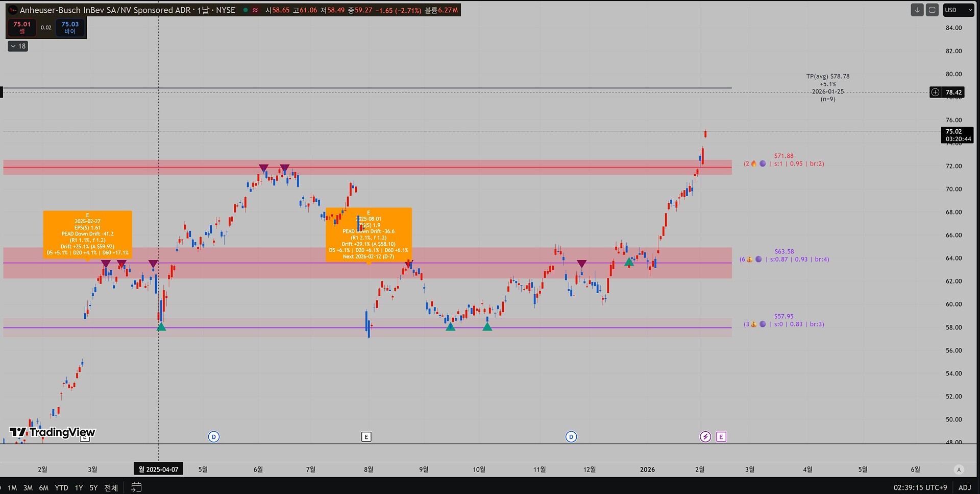
Task: Select the 1M time range
Action: point(12,488)
